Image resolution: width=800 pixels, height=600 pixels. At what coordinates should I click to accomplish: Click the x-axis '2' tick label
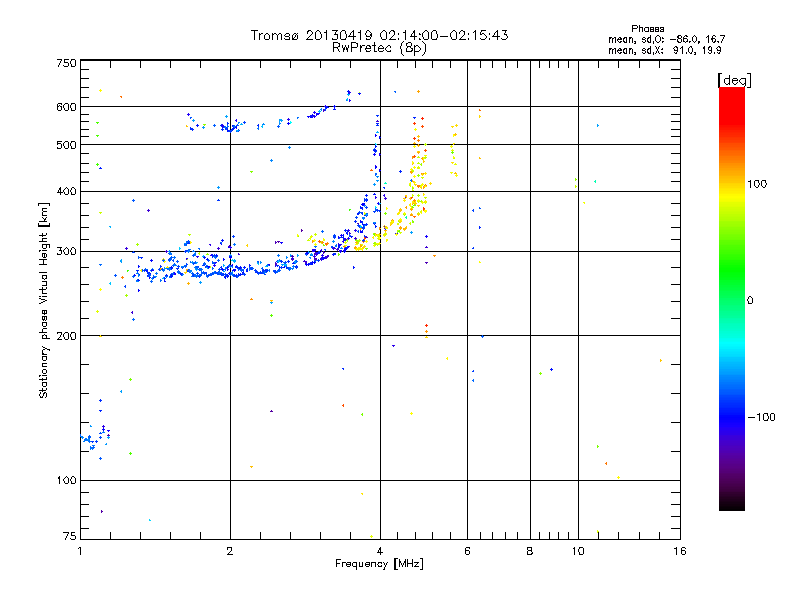(x=230, y=551)
